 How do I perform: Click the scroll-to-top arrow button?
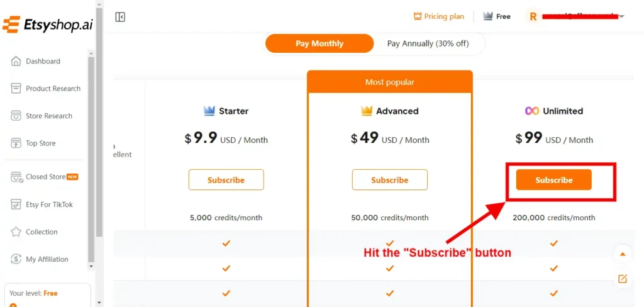[x=622, y=254]
